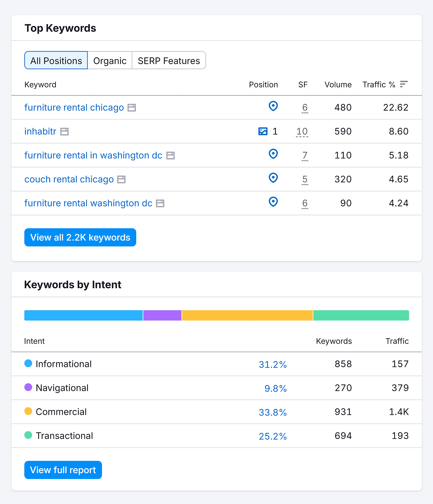Open SERP snapshot for furniture rental washington dc
The image size is (433, 504).
[x=160, y=203]
